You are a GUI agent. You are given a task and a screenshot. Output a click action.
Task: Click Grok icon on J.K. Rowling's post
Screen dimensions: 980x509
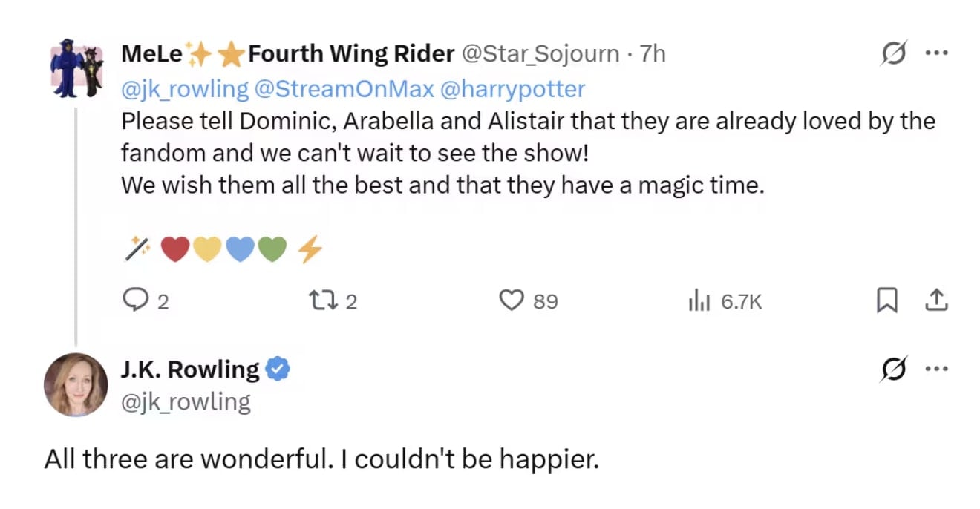click(892, 370)
